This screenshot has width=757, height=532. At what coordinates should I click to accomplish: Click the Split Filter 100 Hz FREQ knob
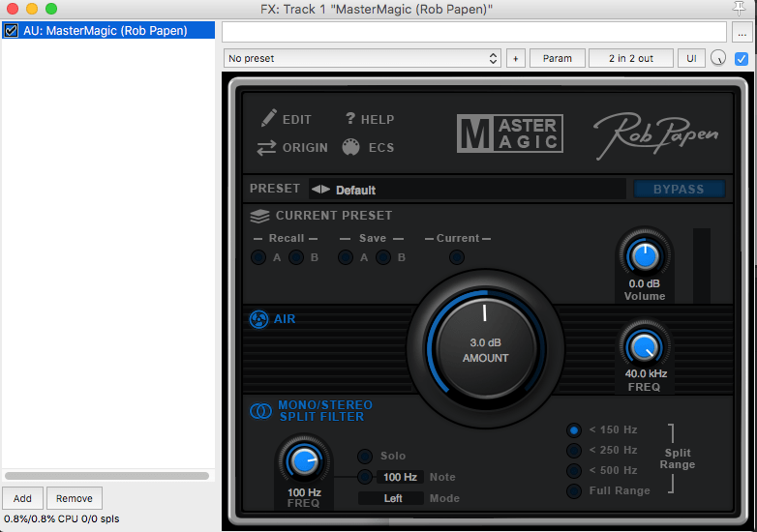tap(304, 461)
